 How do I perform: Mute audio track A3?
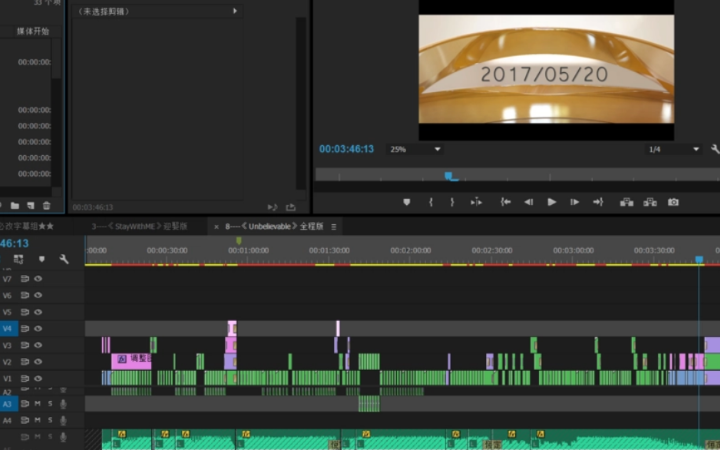pyautogui.click(x=38, y=404)
